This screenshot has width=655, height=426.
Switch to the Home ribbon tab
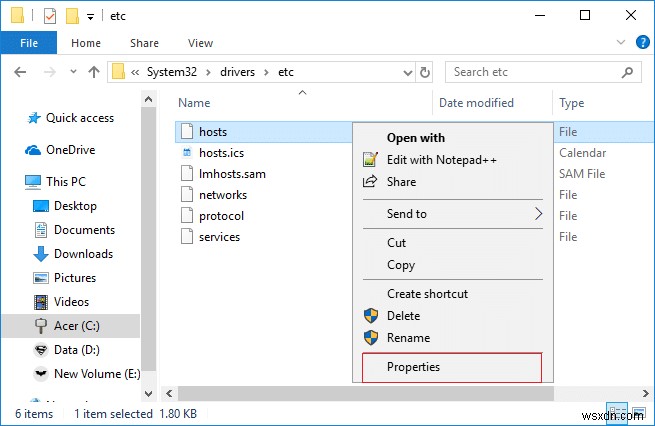86,43
